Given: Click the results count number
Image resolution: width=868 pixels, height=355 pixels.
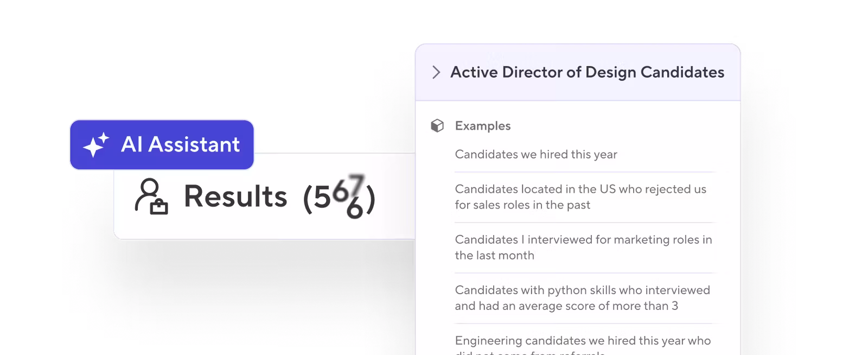Looking at the screenshot, I should point(339,197).
